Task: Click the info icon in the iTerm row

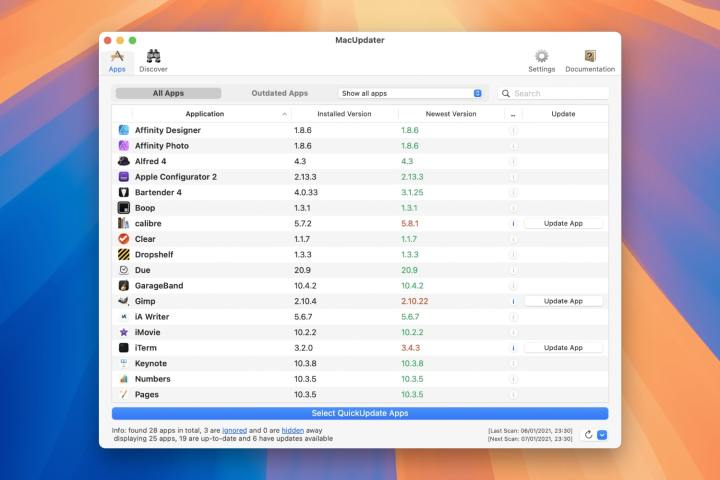Action: pos(513,348)
